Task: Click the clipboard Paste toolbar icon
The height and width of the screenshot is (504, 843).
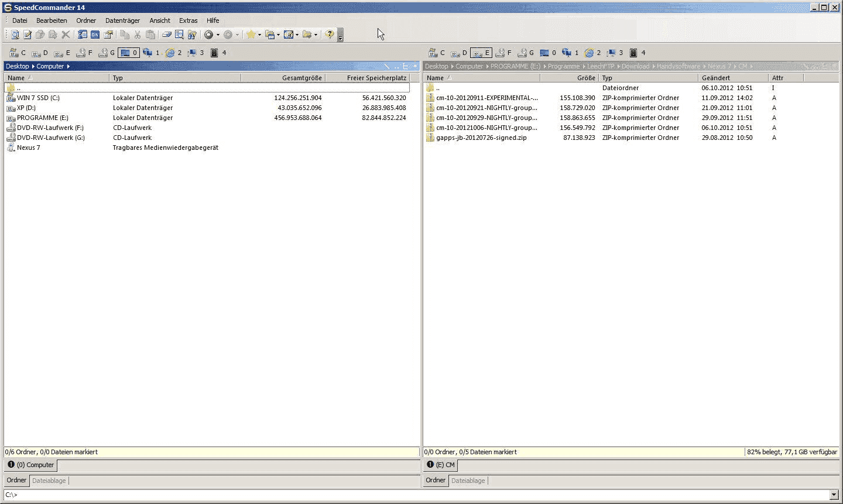Action: [150, 35]
